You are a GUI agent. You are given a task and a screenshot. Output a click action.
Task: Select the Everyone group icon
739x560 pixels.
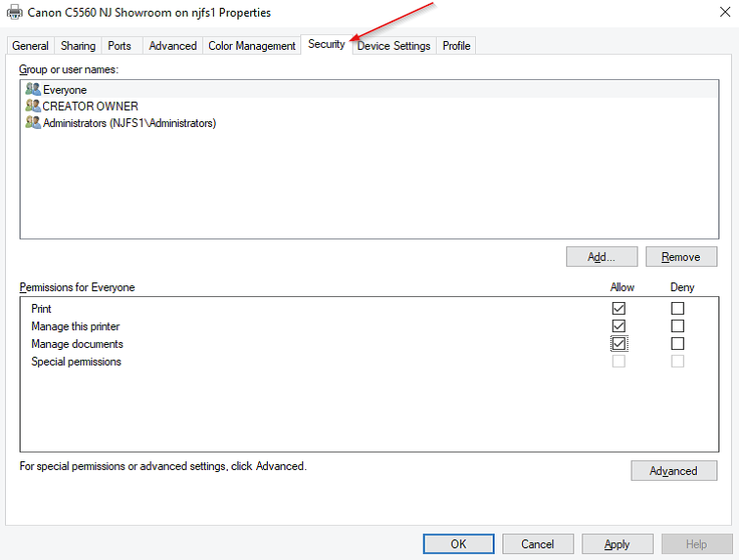click(x=33, y=90)
